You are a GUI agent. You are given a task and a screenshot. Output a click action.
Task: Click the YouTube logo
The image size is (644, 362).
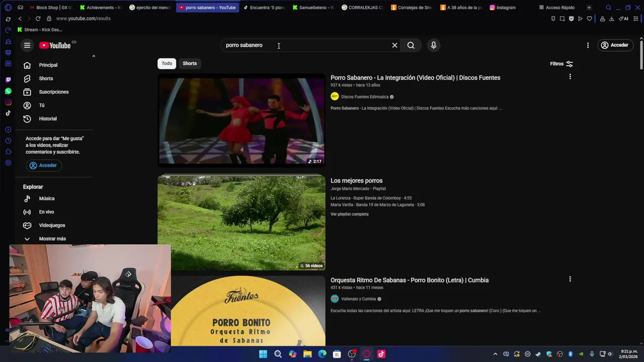click(x=55, y=45)
